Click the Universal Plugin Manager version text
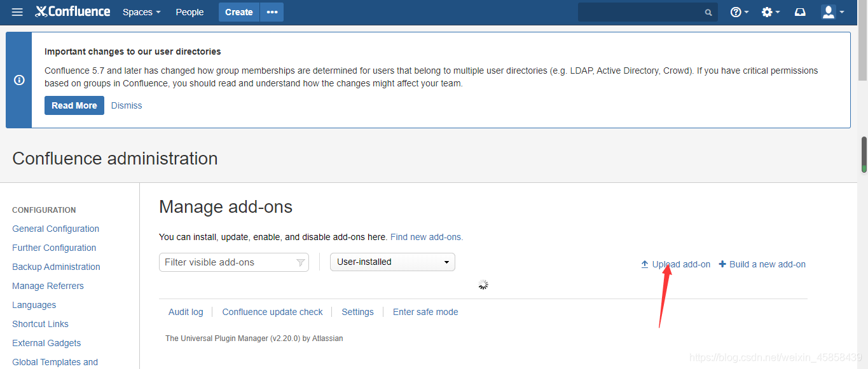The width and height of the screenshot is (868, 369). pyautogui.click(x=254, y=339)
